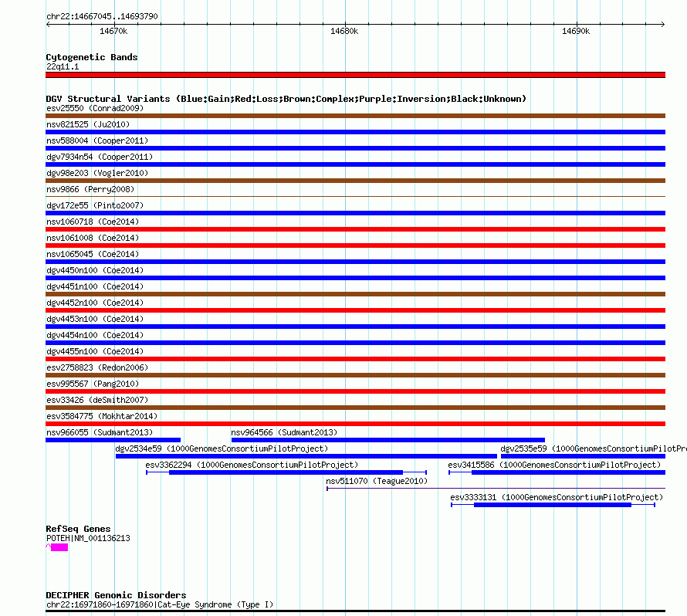The height and width of the screenshot is (616, 687).
Task: Click the nsv964566 (Sudmant2013) label
Action: coord(284,432)
